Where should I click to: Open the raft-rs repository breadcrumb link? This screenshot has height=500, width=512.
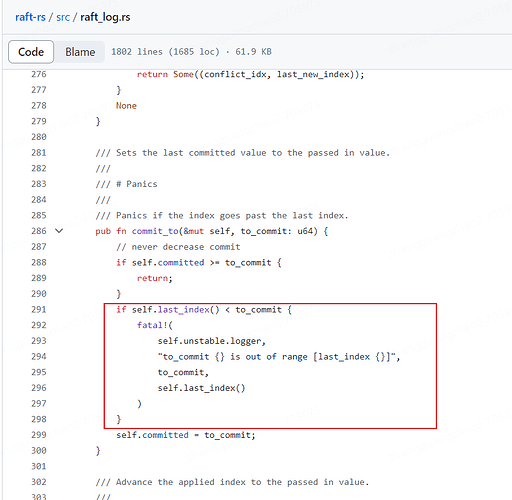30,17
